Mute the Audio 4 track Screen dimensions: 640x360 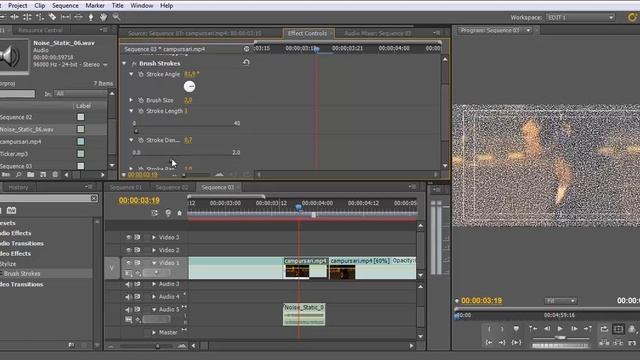129,297
